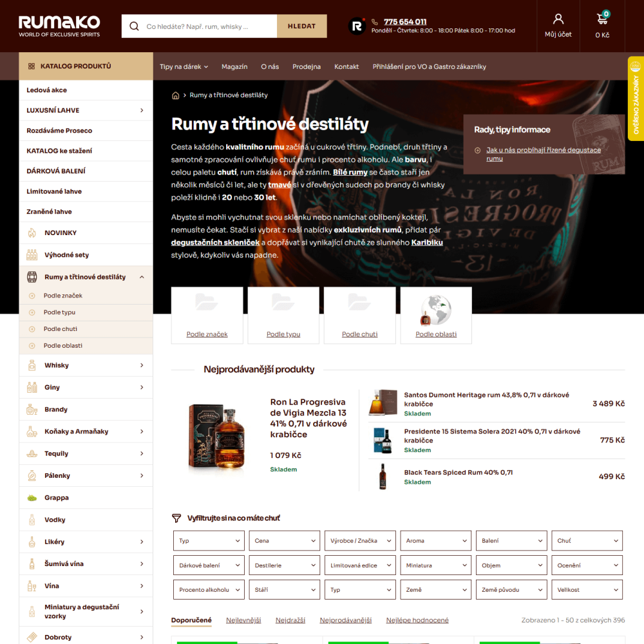
Task: Click the Pálenky icon
Action: pyautogui.click(x=32, y=476)
